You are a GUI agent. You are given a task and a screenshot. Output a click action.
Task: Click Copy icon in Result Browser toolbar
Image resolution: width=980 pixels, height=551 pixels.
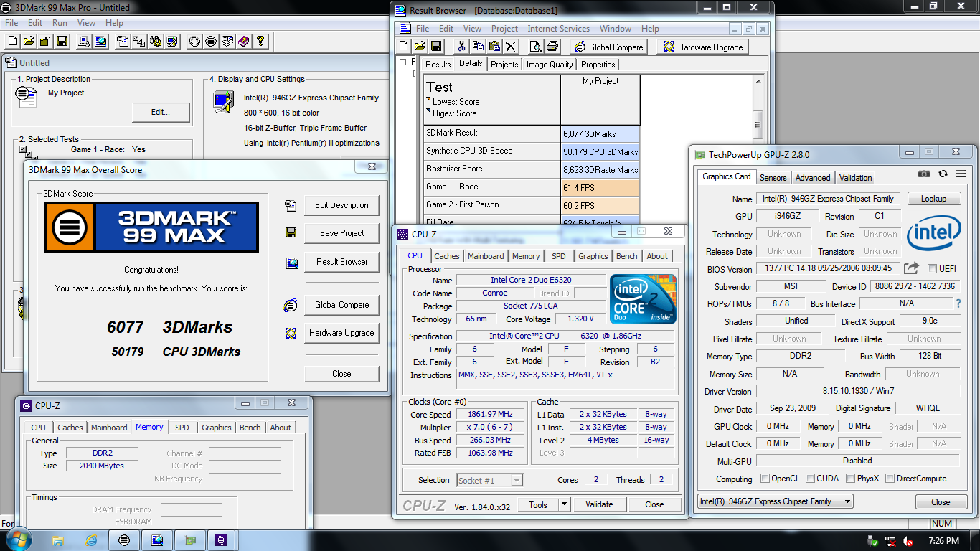coord(478,47)
